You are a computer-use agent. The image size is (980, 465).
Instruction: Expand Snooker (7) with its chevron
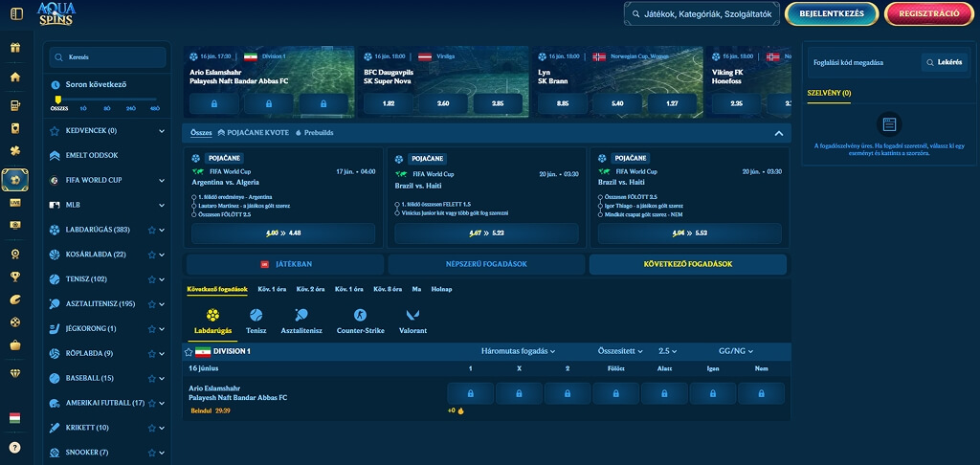(x=162, y=453)
